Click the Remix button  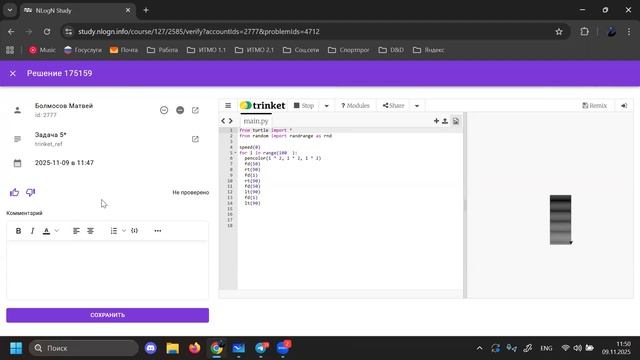(x=594, y=106)
